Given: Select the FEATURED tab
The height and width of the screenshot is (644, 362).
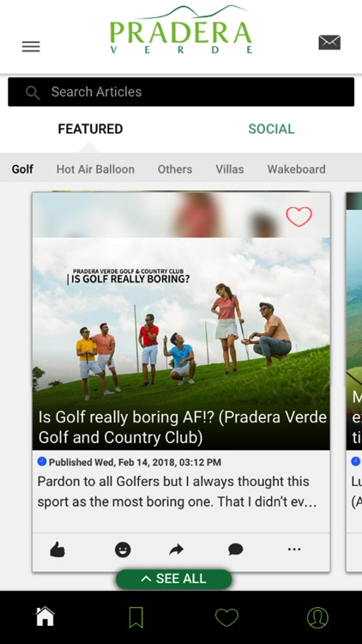Looking at the screenshot, I should coord(90,129).
